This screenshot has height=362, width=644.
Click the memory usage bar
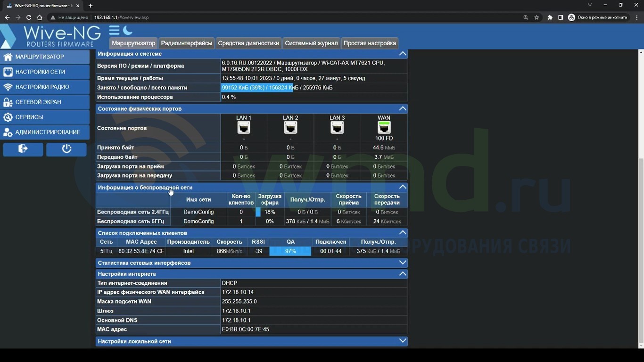point(257,88)
